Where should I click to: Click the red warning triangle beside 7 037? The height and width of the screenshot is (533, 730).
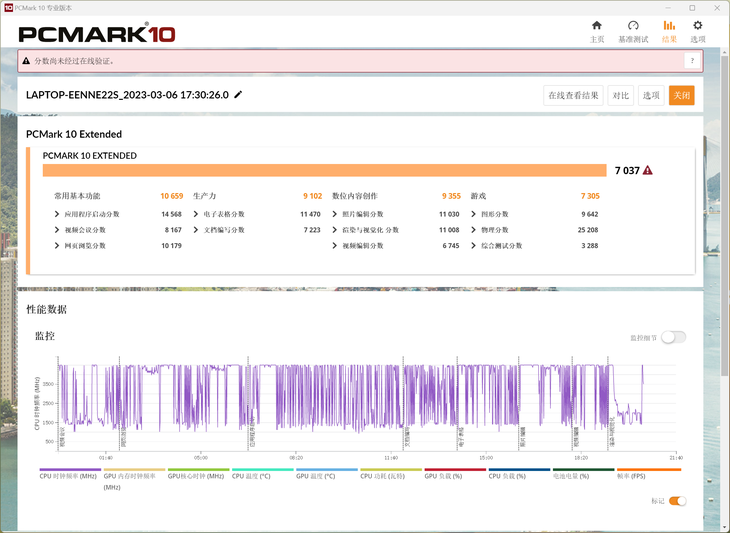(x=647, y=170)
